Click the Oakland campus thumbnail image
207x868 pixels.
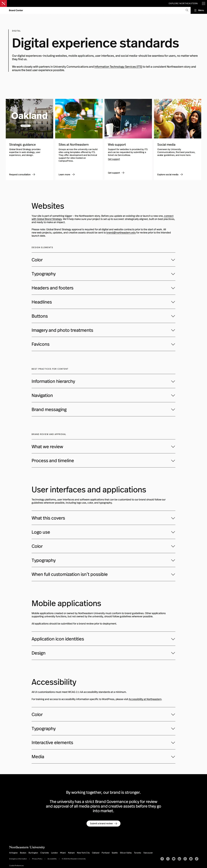(29, 119)
